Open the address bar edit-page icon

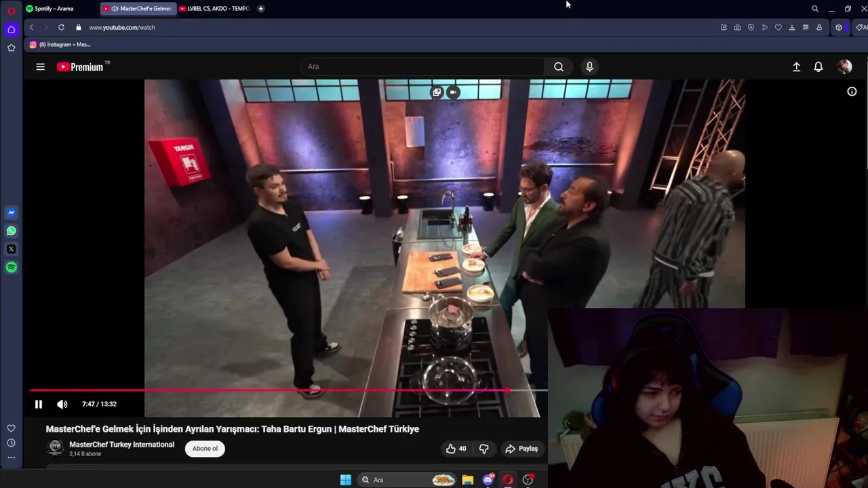(x=724, y=27)
